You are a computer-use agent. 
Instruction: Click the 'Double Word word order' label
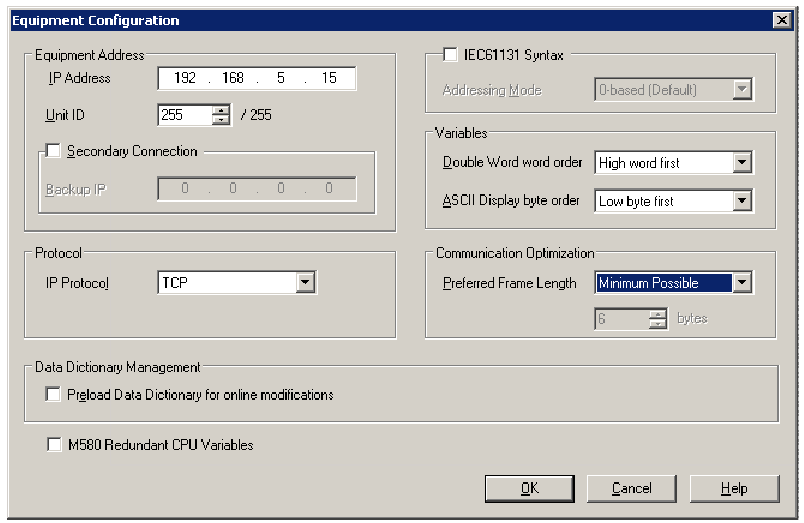click(x=512, y=162)
